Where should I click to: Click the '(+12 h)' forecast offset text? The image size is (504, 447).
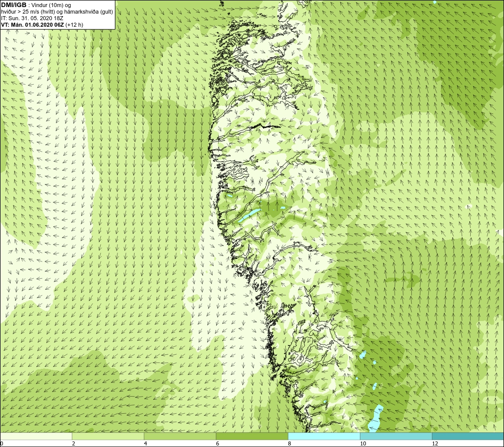coord(74,25)
